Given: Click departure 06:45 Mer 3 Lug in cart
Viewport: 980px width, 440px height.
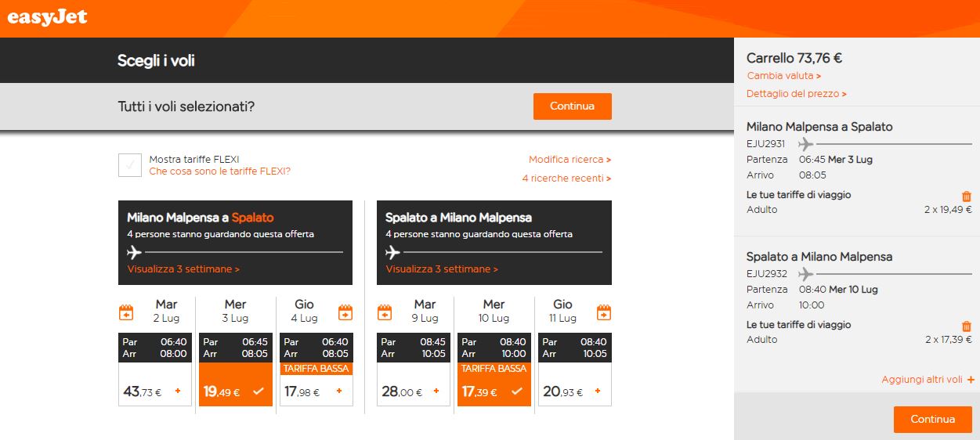Looking at the screenshot, I should click(x=835, y=160).
